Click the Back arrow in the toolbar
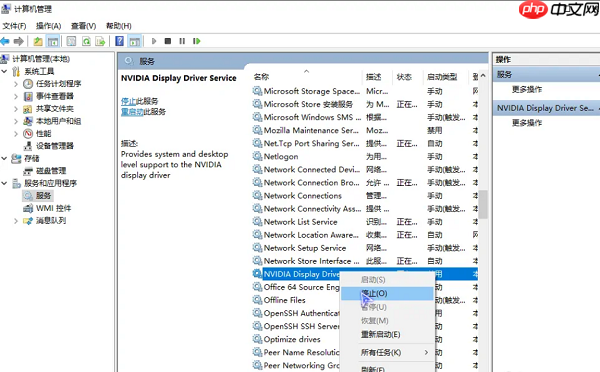 coord(5,41)
